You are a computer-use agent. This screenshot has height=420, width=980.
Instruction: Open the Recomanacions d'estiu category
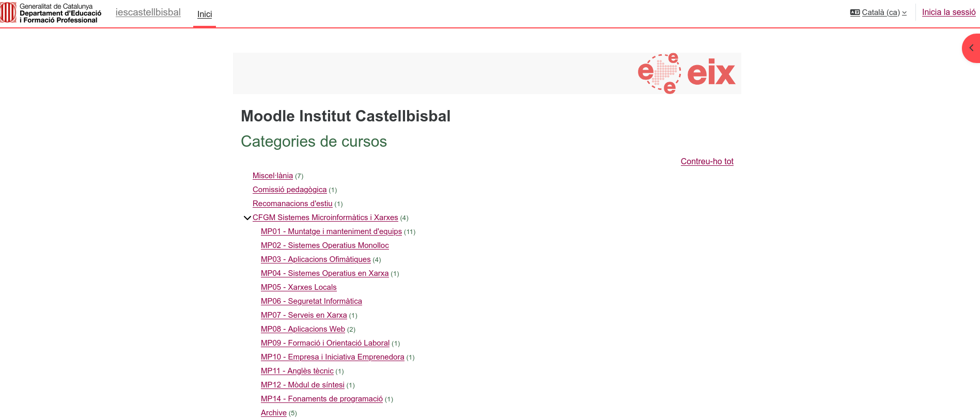pyautogui.click(x=292, y=204)
